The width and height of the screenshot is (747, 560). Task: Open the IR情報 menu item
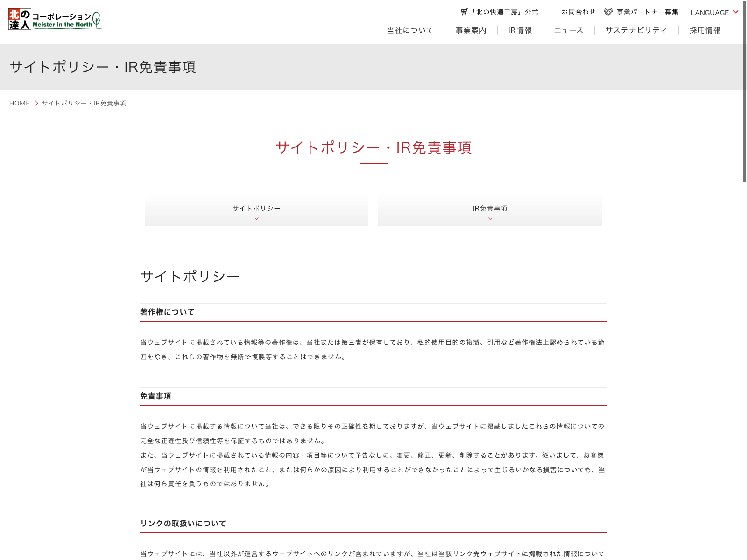coord(520,30)
